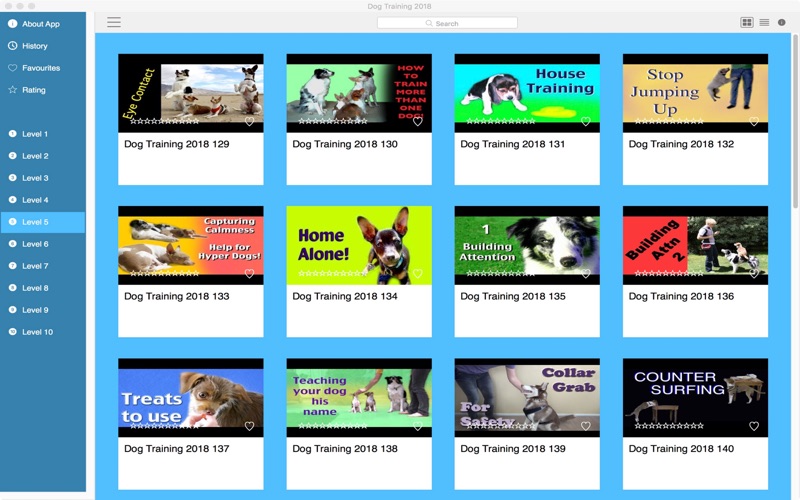
Task: Open Rating in sidebar
Action: (42, 90)
